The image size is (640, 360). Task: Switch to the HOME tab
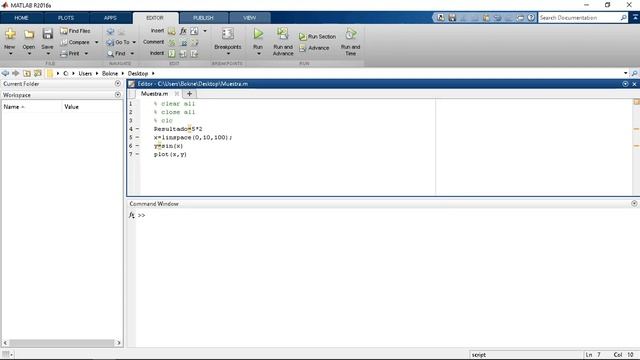point(21,18)
